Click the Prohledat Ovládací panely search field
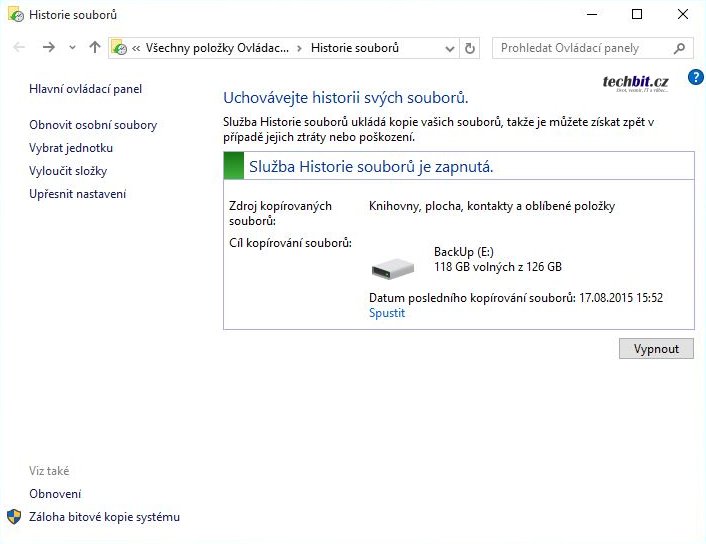706x544 pixels. (580, 48)
